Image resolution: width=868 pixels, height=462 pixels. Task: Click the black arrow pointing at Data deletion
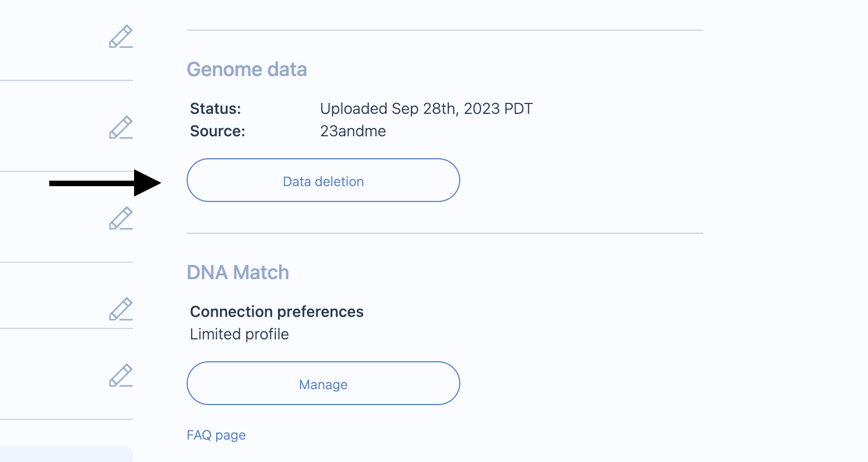coord(104,183)
